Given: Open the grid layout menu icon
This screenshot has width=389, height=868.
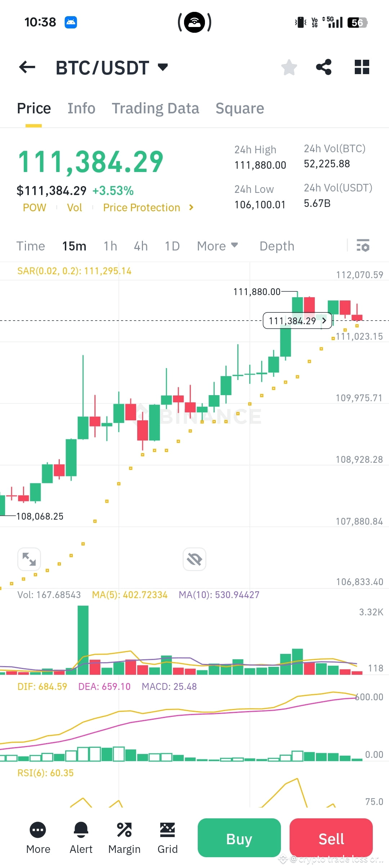Looking at the screenshot, I should pyautogui.click(x=362, y=67).
